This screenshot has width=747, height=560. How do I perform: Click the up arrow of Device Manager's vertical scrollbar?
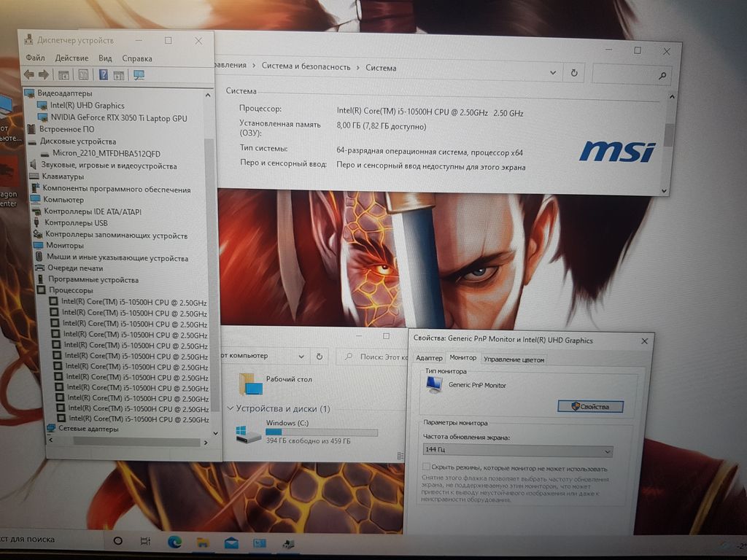point(208,96)
